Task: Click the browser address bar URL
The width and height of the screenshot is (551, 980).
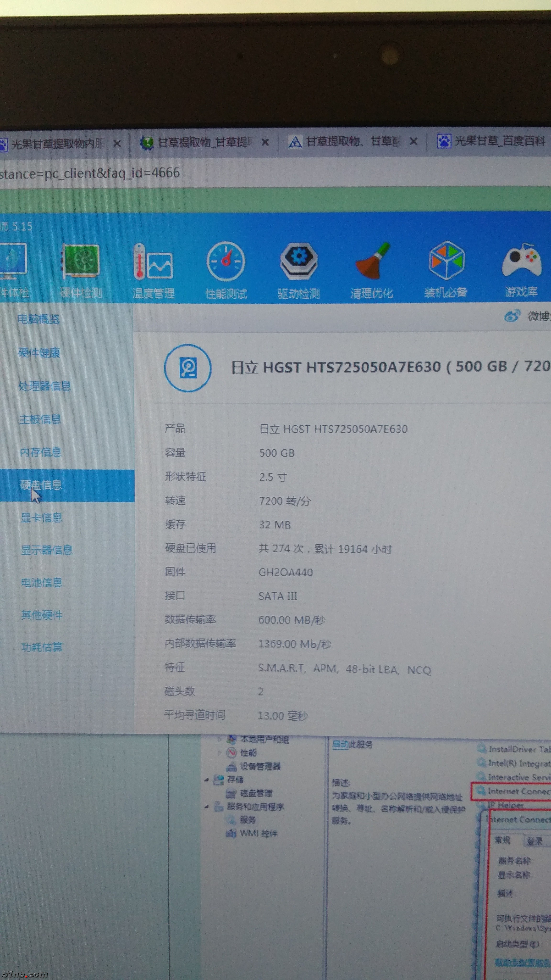Action: [90, 173]
